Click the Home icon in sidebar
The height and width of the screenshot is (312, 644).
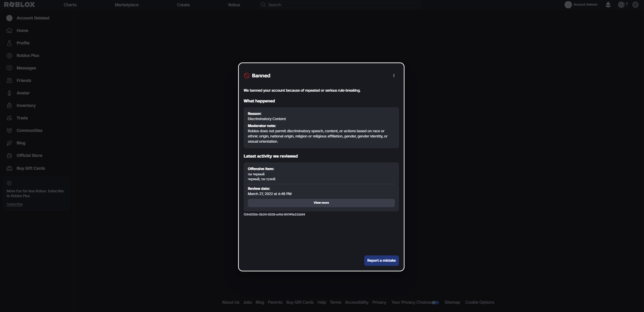tap(9, 31)
